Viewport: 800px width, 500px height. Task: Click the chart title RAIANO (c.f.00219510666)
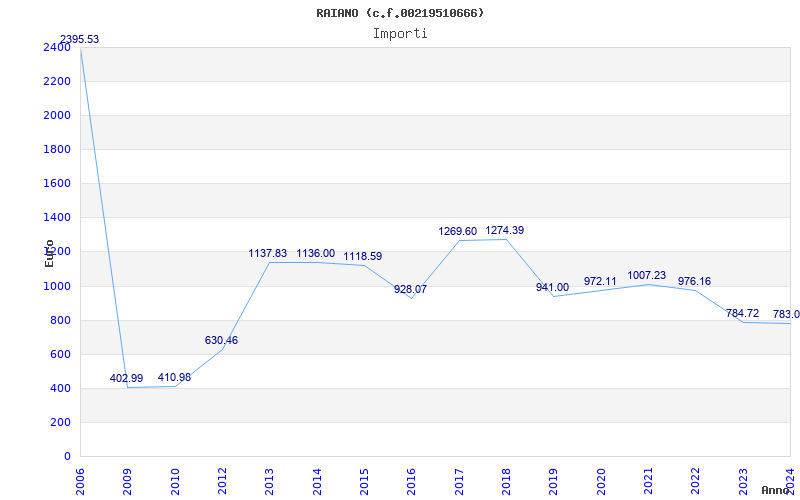coord(400,13)
